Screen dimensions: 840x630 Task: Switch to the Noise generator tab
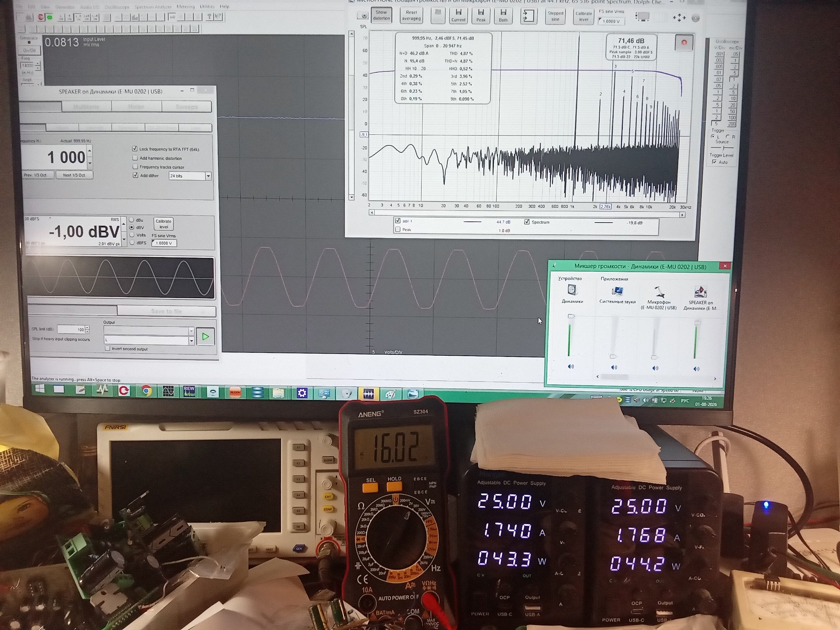[136, 107]
